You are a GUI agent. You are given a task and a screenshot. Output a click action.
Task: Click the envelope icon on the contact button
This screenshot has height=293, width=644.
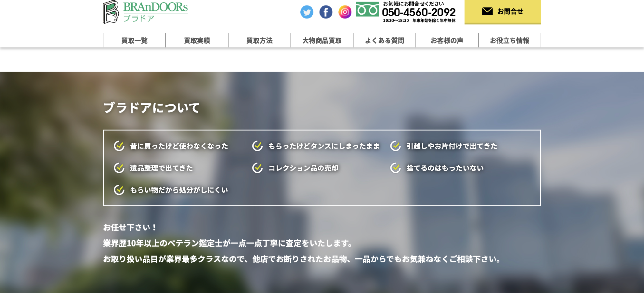point(487,11)
